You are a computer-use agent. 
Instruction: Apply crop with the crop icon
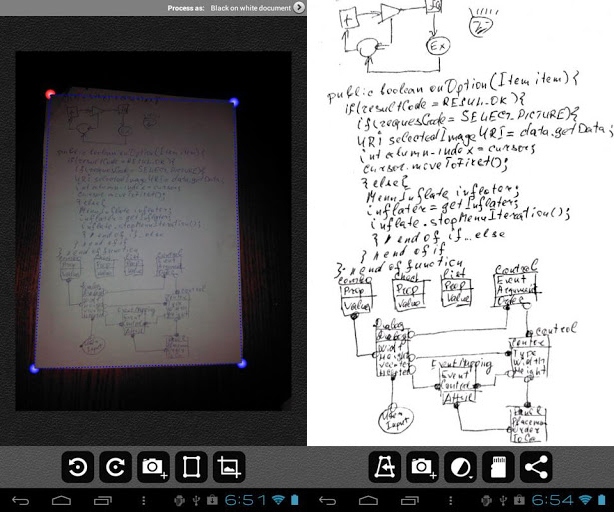(x=228, y=466)
